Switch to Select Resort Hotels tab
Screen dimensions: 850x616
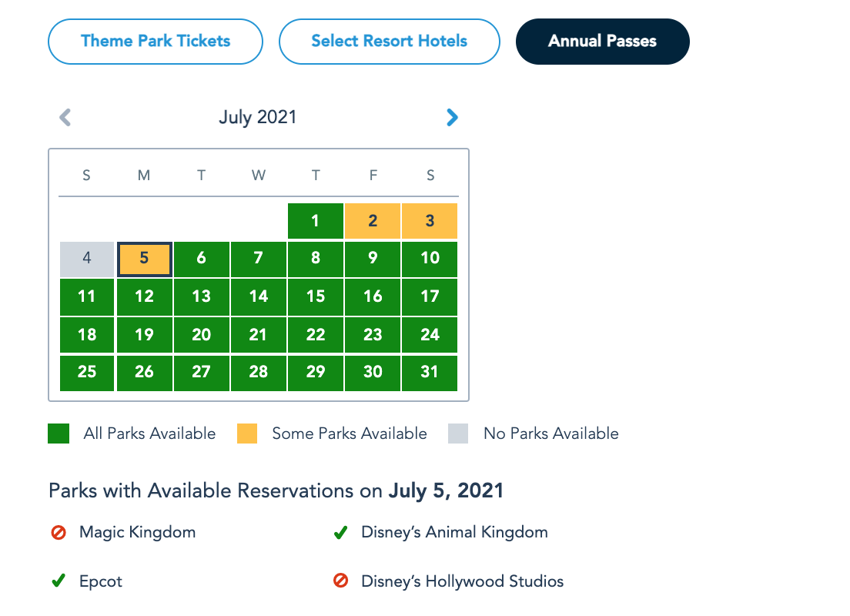(389, 41)
